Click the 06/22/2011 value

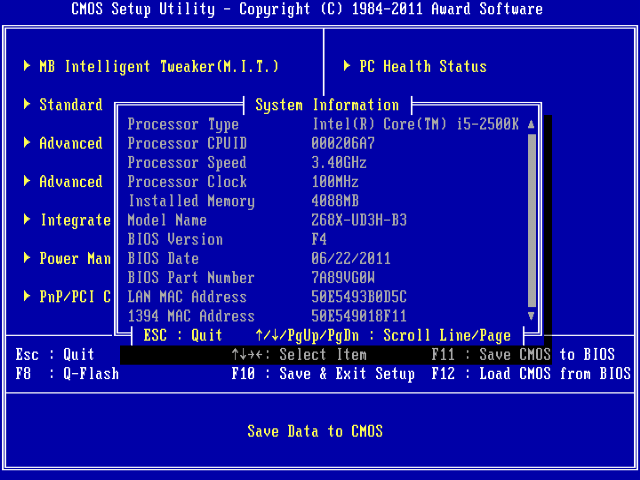point(351,258)
